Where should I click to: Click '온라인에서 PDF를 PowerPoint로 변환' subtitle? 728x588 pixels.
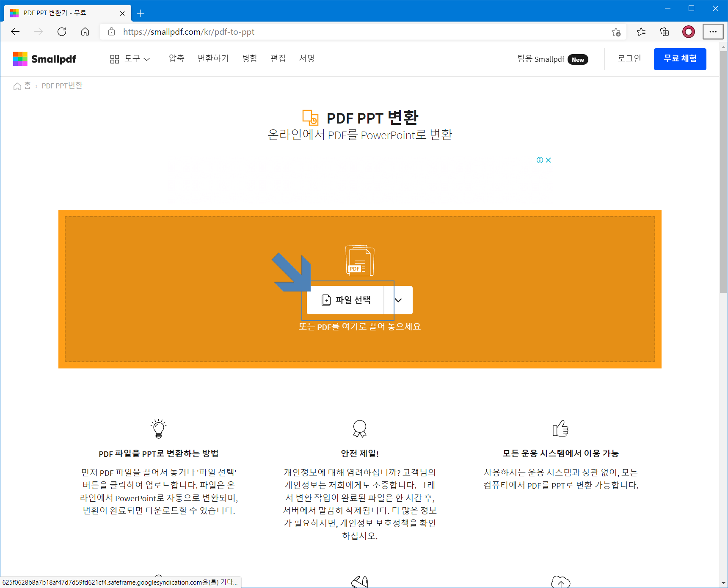tap(360, 135)
